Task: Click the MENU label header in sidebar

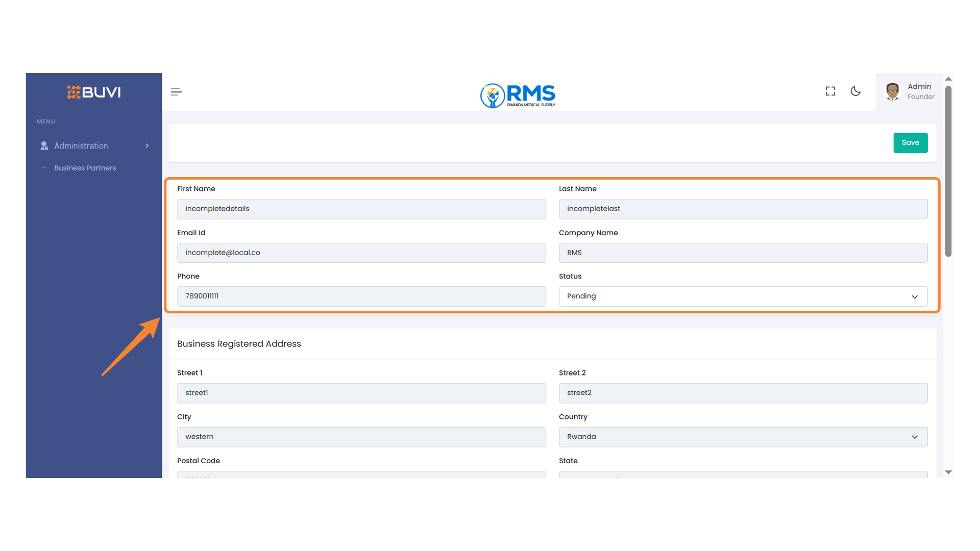Action: [x=45, y=121]
